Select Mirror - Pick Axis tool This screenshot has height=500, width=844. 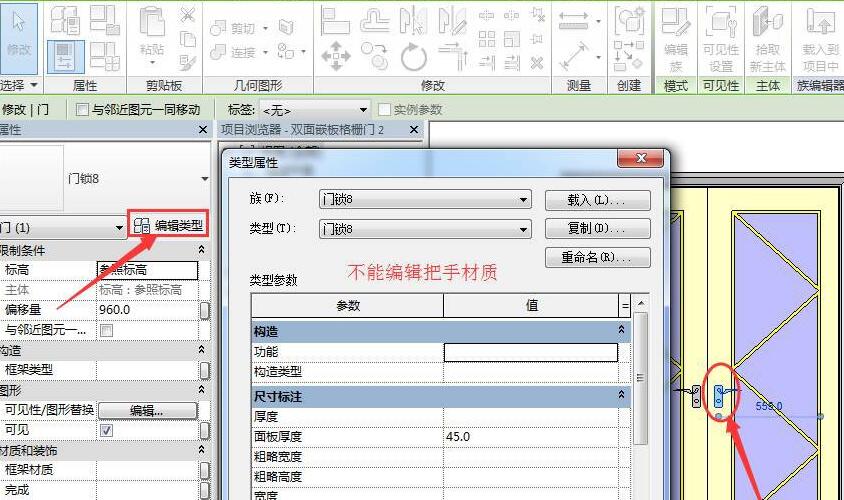[413, 20]
